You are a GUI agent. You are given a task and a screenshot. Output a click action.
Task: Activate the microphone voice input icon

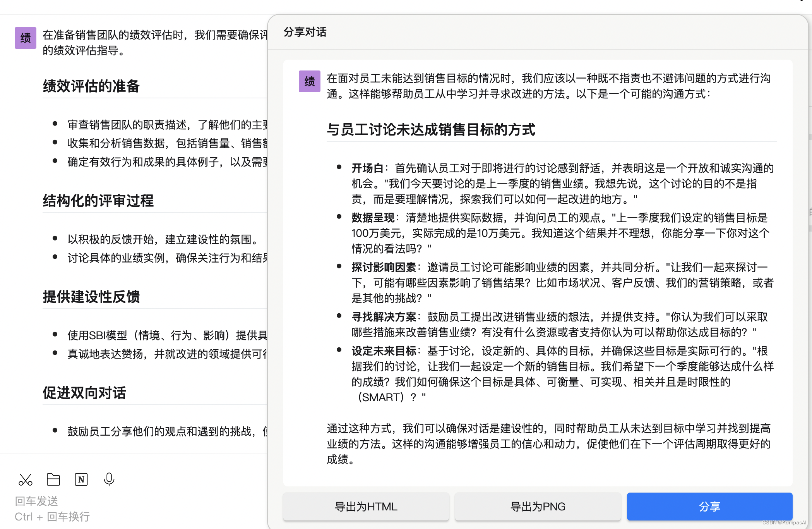click(x=109, y=479)
